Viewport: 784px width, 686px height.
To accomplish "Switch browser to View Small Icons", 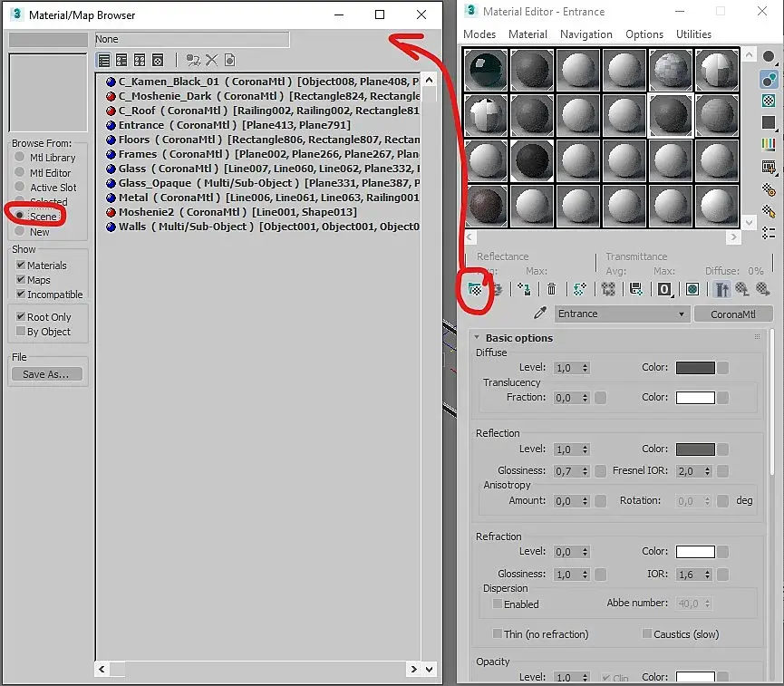I will (140, 61).
